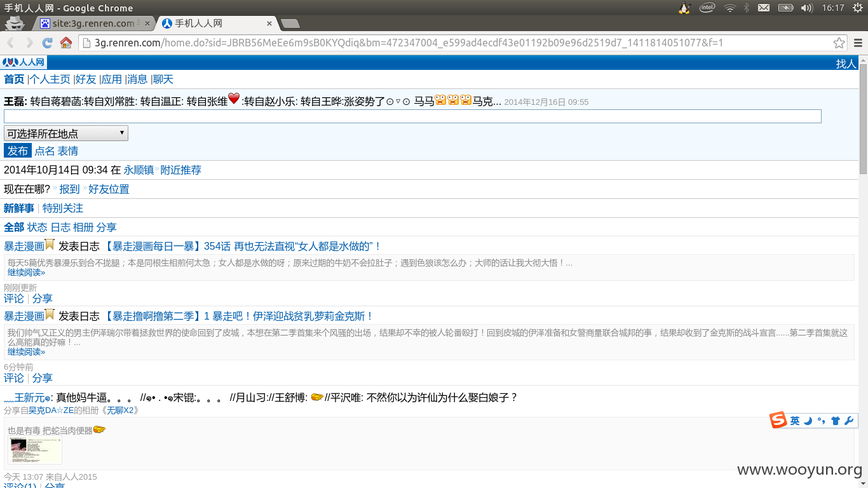Viewport: 868px width, 488px height.
Task: Open the 暴走撸啊撸第二季 post
Action: click(x=238, y=316)
